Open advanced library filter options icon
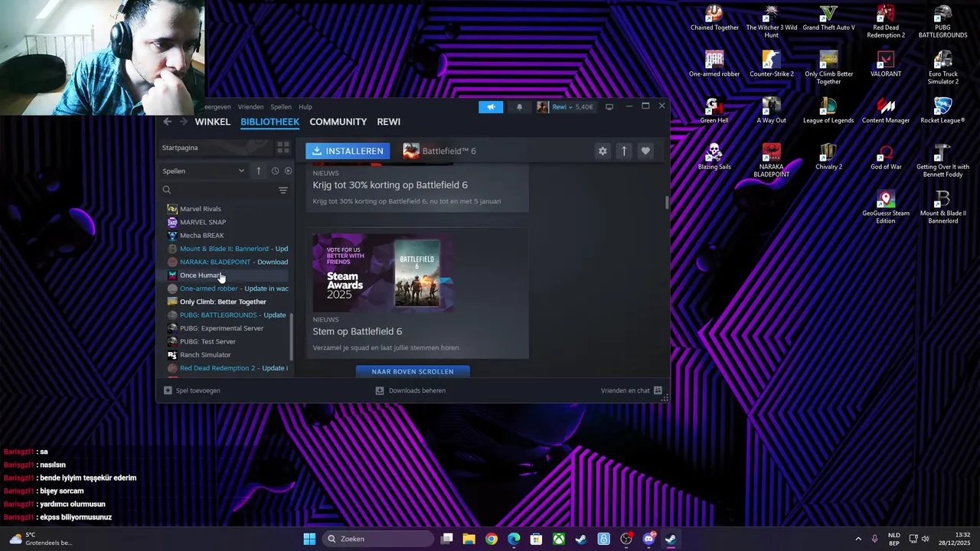This screenshot has height=551, width=980. pos(283,190)
